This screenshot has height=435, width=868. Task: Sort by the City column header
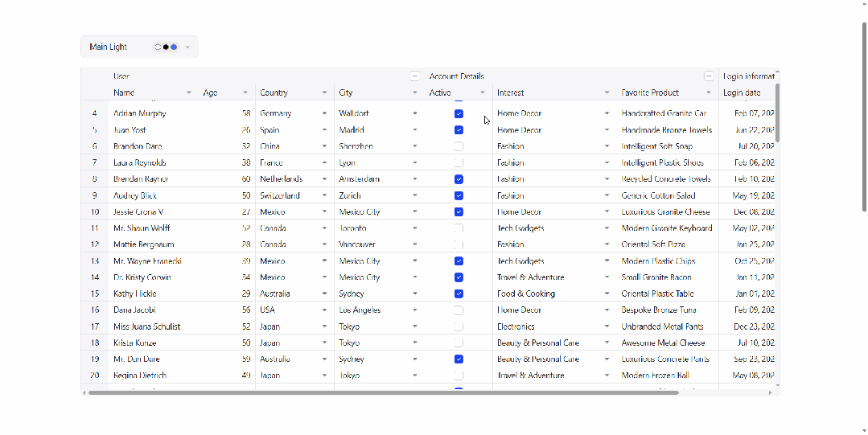(346, 92)
